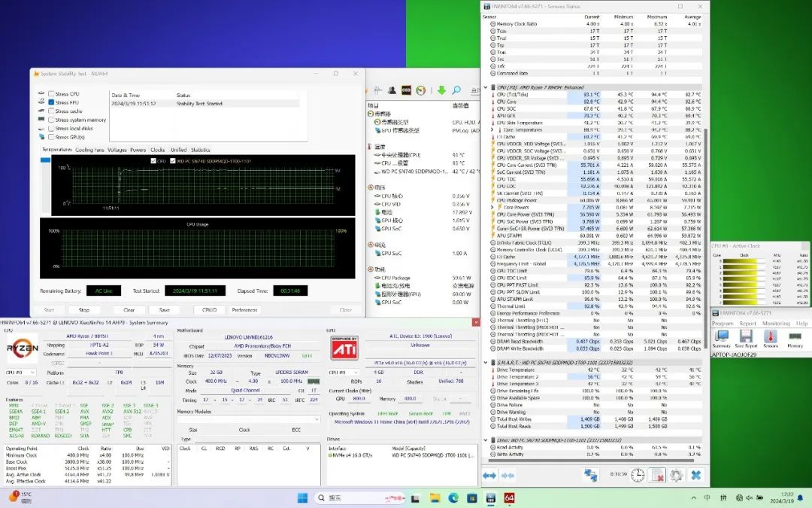Click the reset values log icon
Viewport: 812px width, 508px height.
coord(656,476)
